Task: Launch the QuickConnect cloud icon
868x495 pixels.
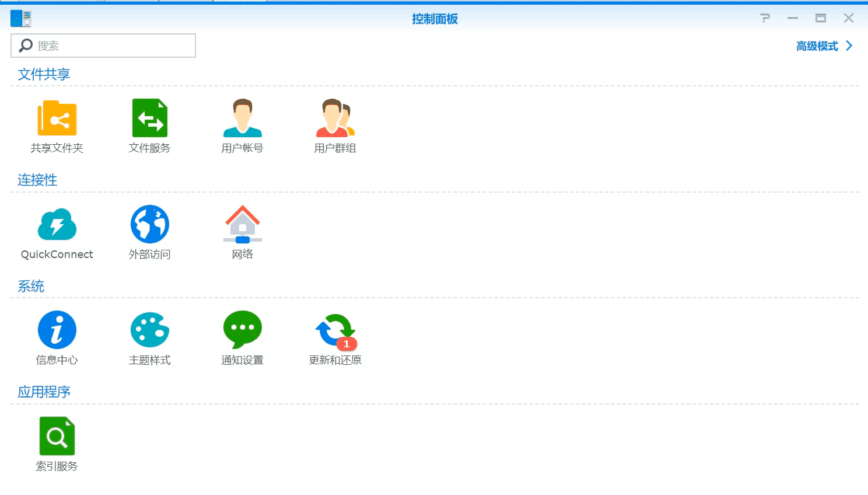Action: point(57,224)
